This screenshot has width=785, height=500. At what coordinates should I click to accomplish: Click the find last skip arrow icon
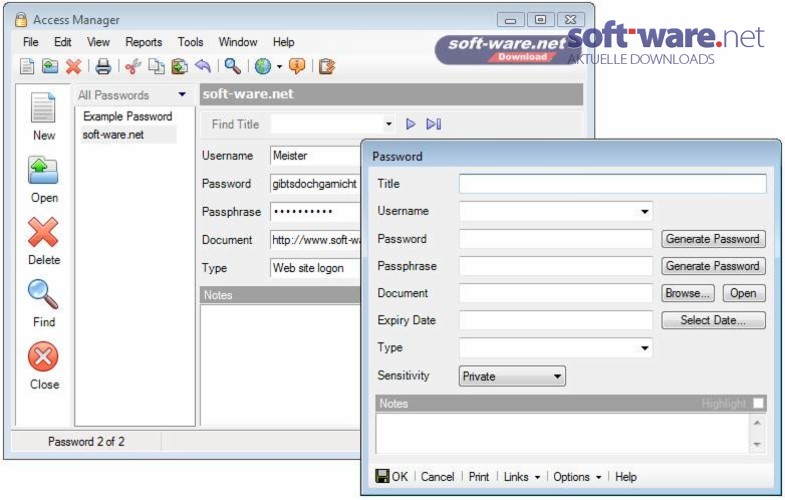(434, 124)
